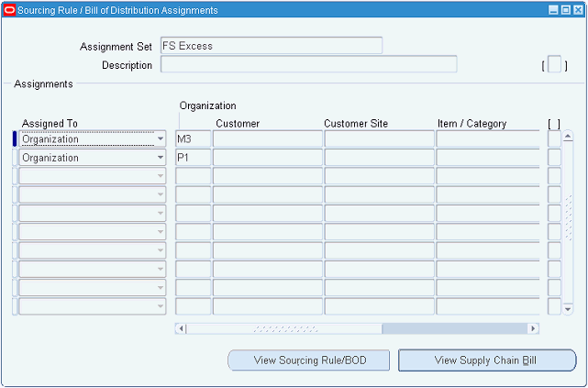Click the horizontal scrollbar left arrow
588x388 pixels.
181,328
